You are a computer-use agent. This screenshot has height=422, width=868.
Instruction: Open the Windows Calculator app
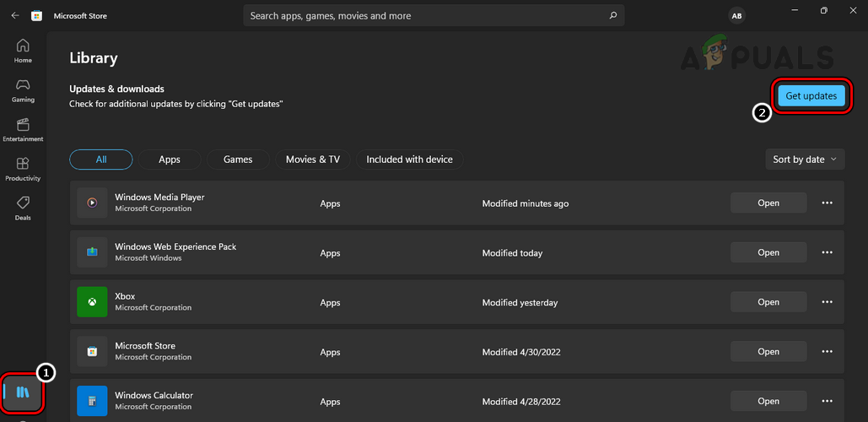[768, 402]
